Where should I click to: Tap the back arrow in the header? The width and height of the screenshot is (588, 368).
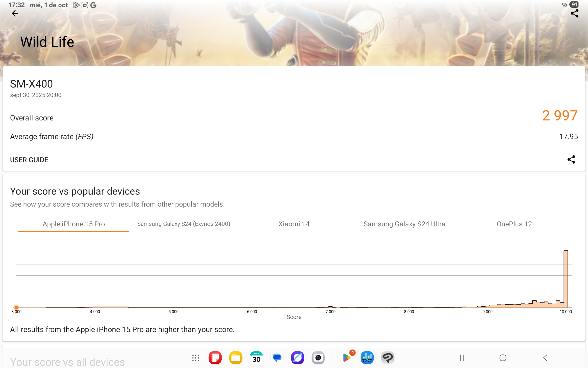15,13
